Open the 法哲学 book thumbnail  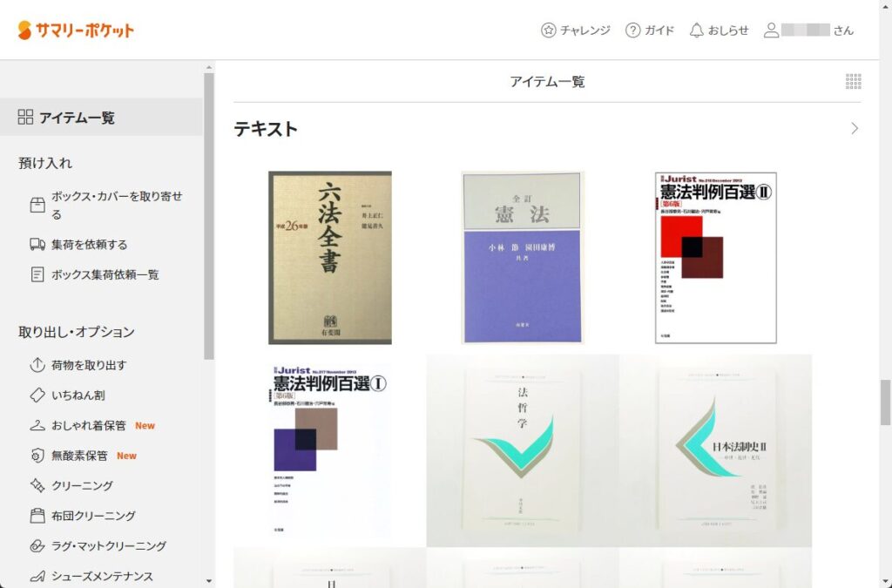click(x=523, y=450)
